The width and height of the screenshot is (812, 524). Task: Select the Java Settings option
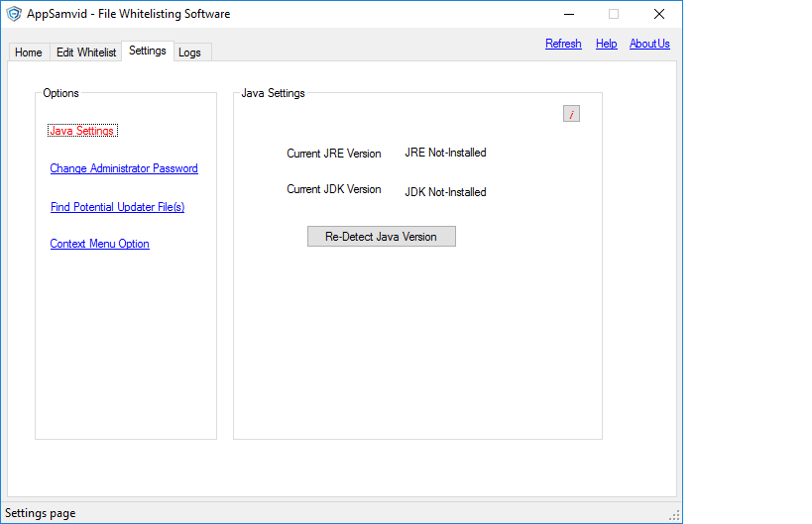pos(82,131)
